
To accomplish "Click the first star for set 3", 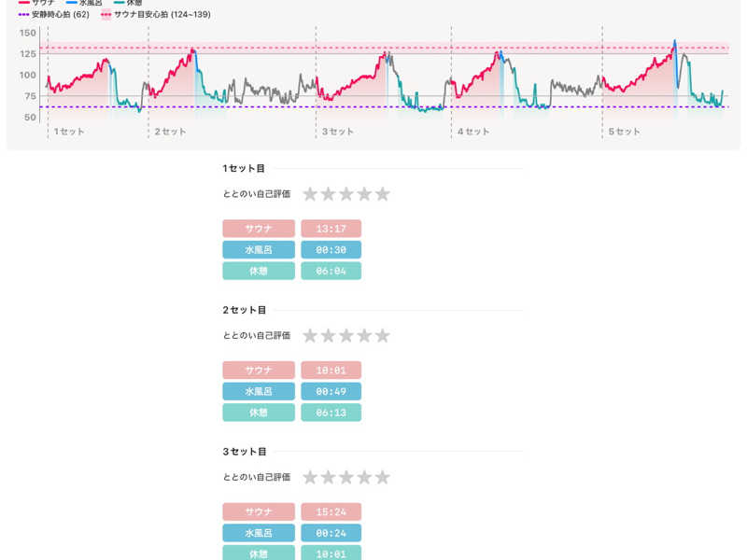I will click(x=311, y=478).
